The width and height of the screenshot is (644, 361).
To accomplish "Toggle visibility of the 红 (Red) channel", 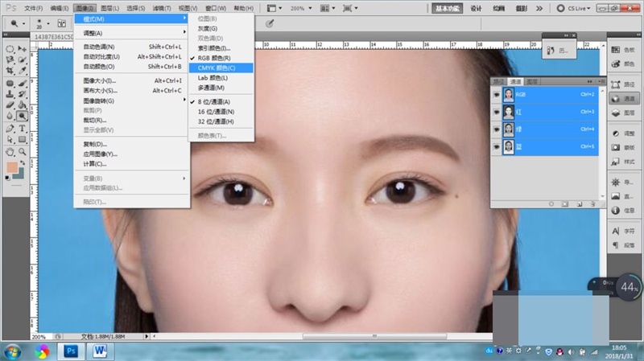I will (x=497, y=112).
